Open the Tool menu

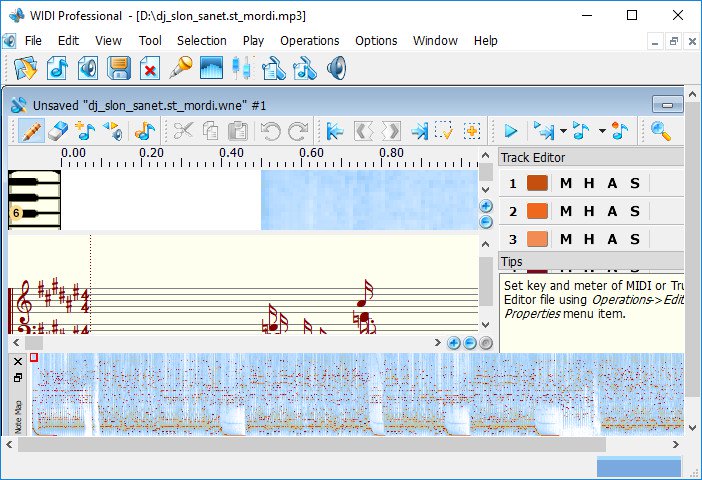tap(150, 41)
